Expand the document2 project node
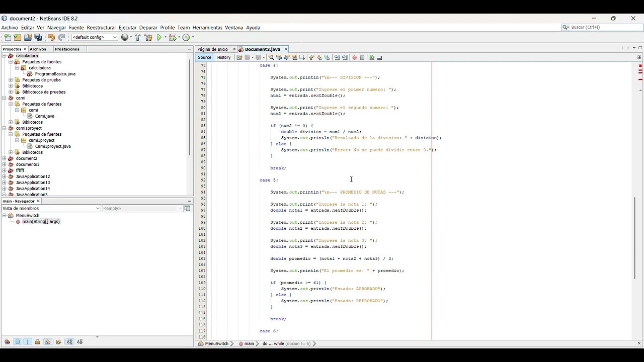Screen dimensions: 644x362 tap(5, 158)
